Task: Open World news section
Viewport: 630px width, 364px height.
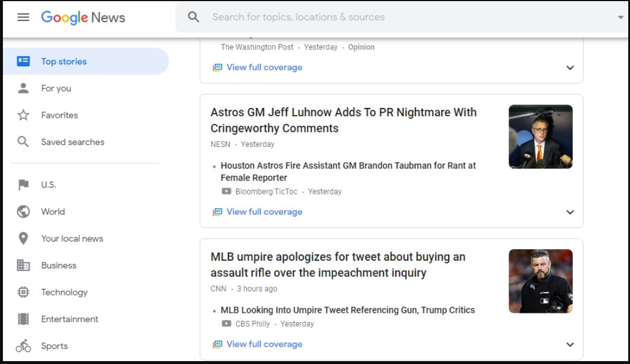Action: (53, 211)
